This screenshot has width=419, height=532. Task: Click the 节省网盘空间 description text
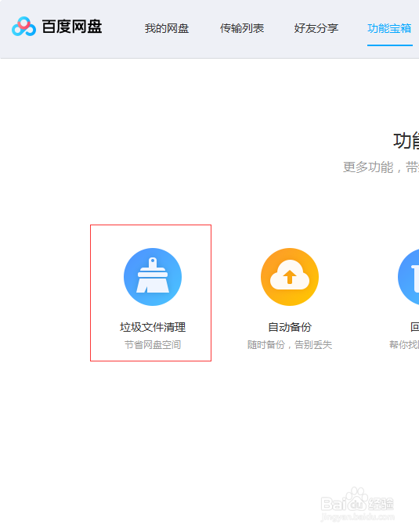coord(153,345)
